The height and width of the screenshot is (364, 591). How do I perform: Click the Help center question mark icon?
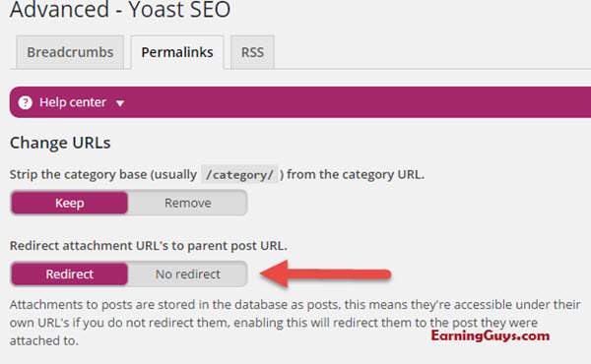click(x=26, y=102)
